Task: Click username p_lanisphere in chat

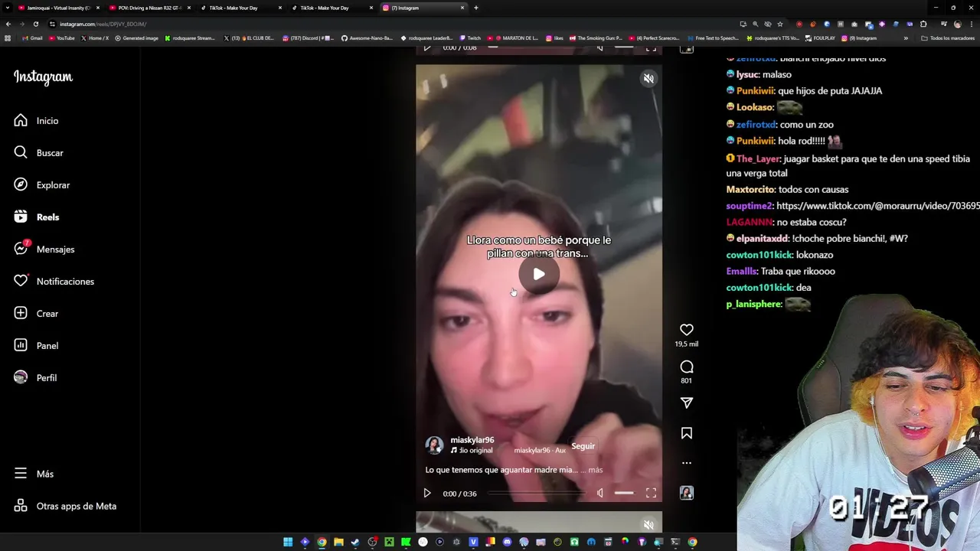Action: (753, 305)
